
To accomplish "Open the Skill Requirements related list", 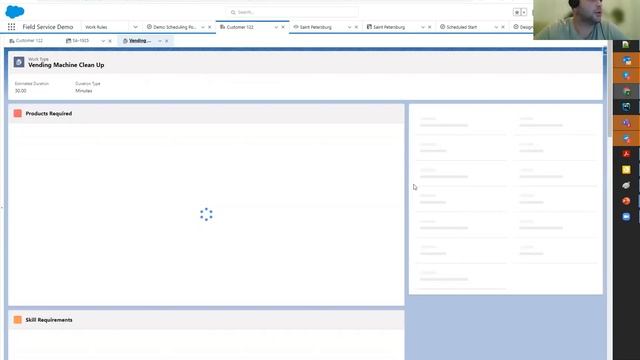I will coord(49,320).
